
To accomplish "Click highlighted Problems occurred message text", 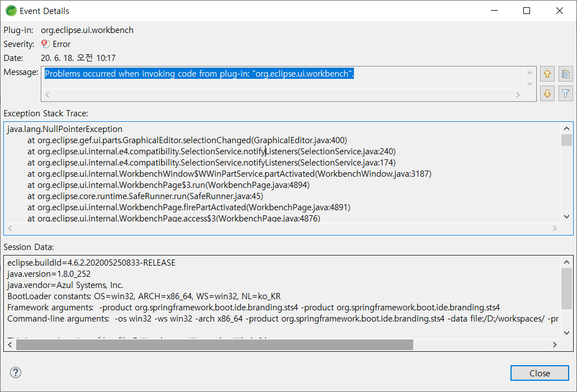I will click(199, 74).
